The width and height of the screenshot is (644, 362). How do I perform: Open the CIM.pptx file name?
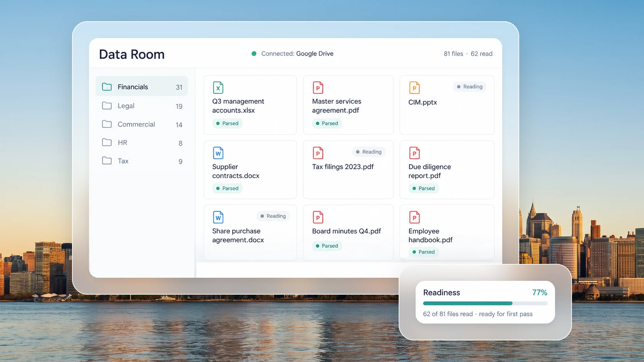(x=423, y=102)
